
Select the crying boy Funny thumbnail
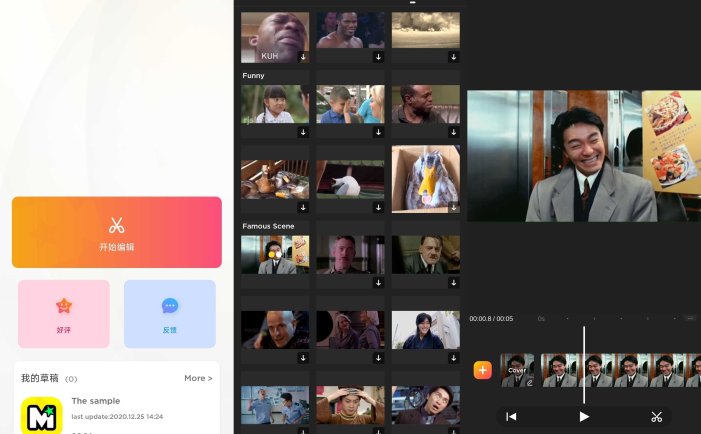(350, 104)
